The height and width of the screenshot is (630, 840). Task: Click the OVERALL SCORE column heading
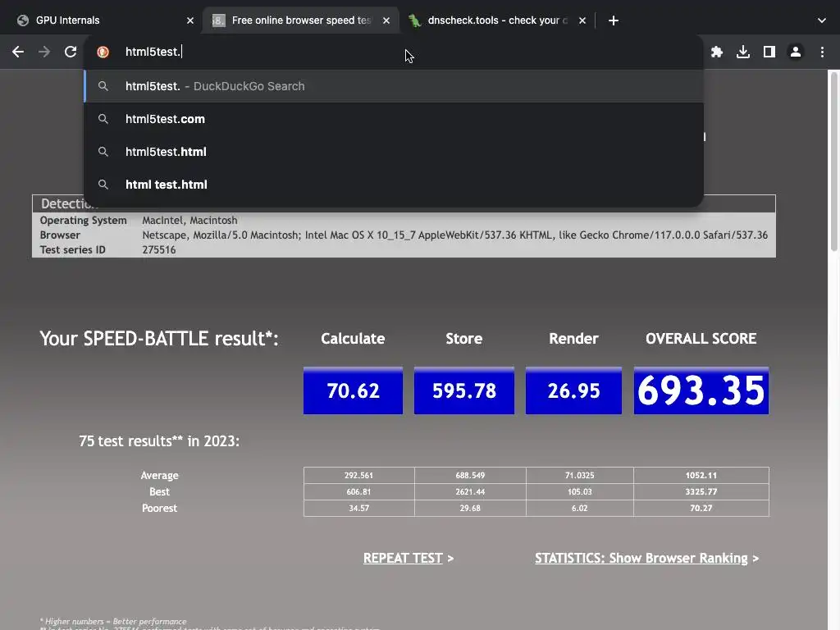tap(701, 339)
